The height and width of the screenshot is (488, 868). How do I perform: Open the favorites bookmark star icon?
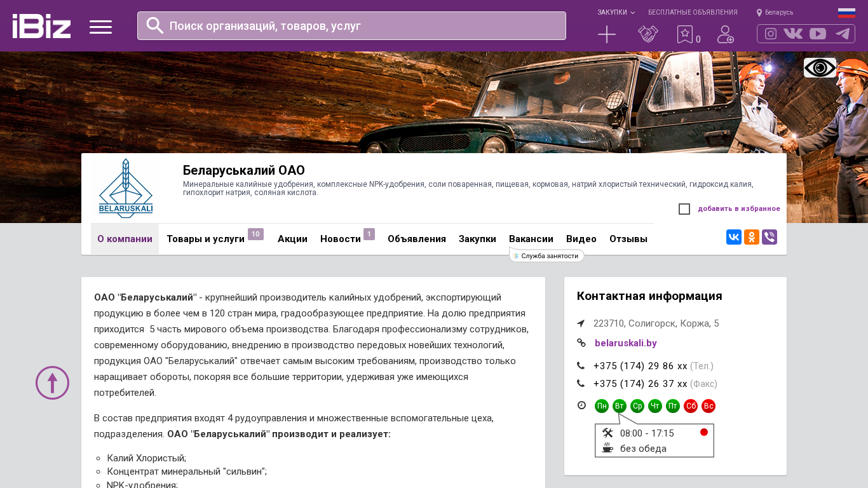[x=685, y=34]
